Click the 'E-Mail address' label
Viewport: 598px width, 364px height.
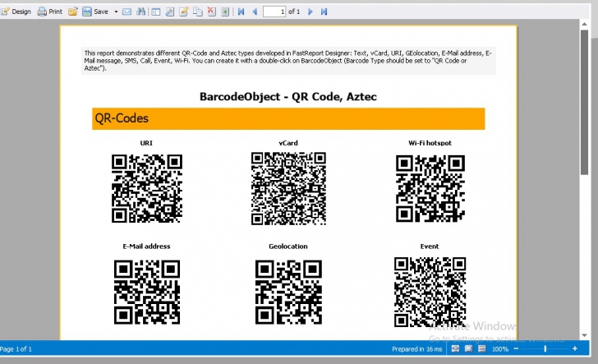point(146,247)
